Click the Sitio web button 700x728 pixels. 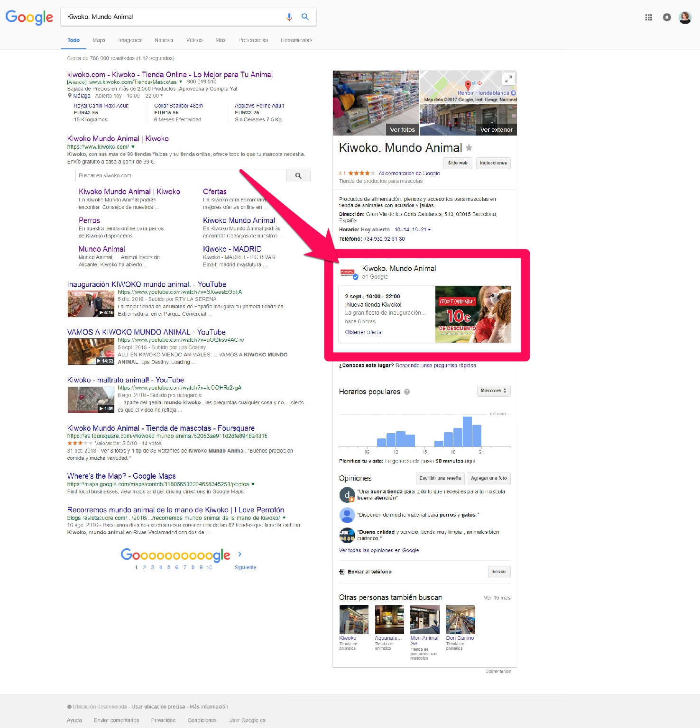[457, 163]
